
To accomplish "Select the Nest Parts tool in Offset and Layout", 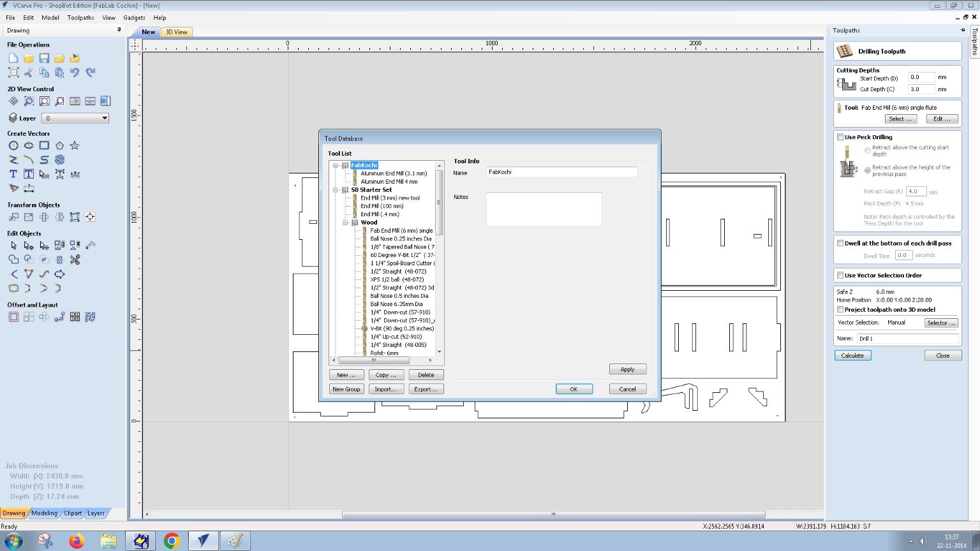I will [90, 317].
